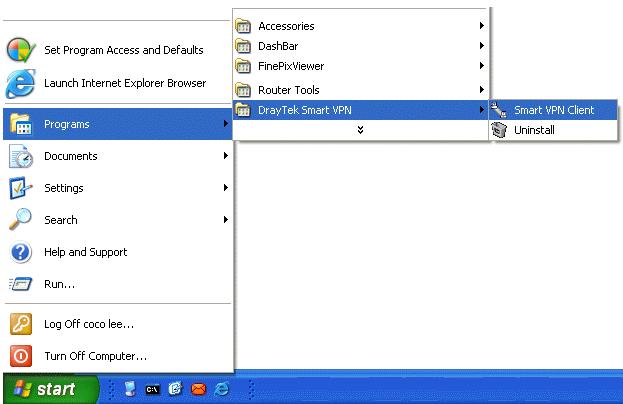Launch Internet Explorer Browser from Start menu
Viewport: 623px width, 404px height.
point(124,83)
